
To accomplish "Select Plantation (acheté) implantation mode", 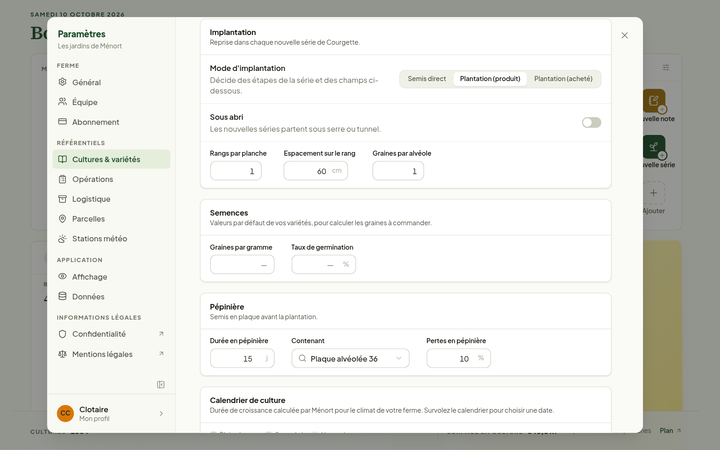I will 563,79.
